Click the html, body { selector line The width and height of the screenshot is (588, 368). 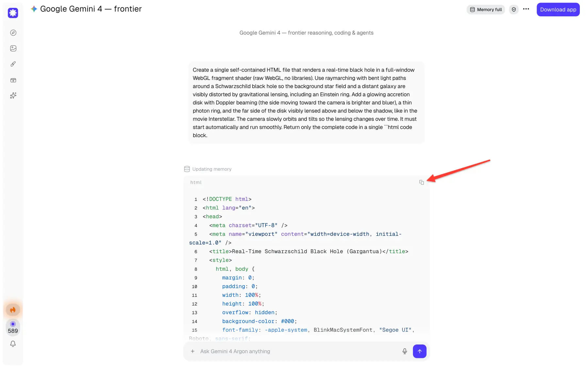tap(235, 269)
